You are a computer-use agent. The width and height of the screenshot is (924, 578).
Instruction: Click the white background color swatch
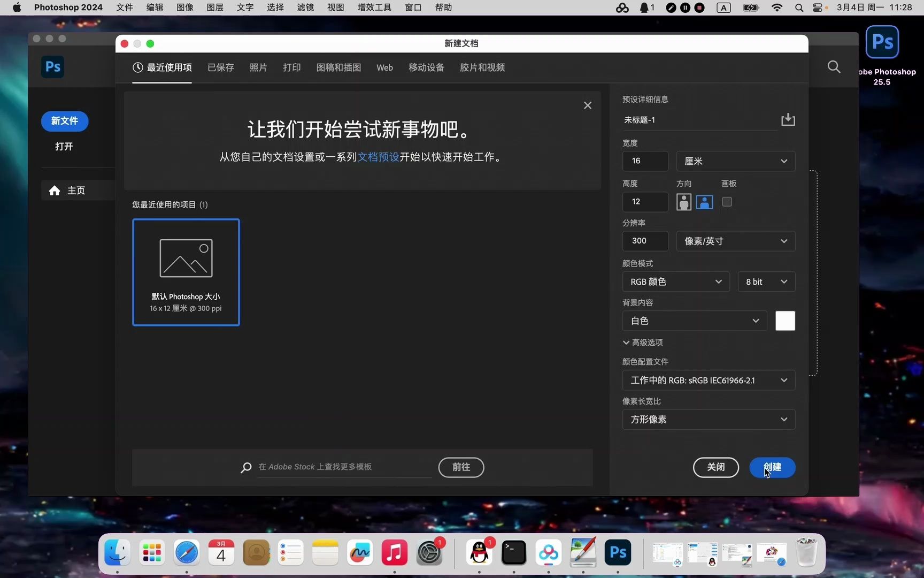[x=785, y=321]
